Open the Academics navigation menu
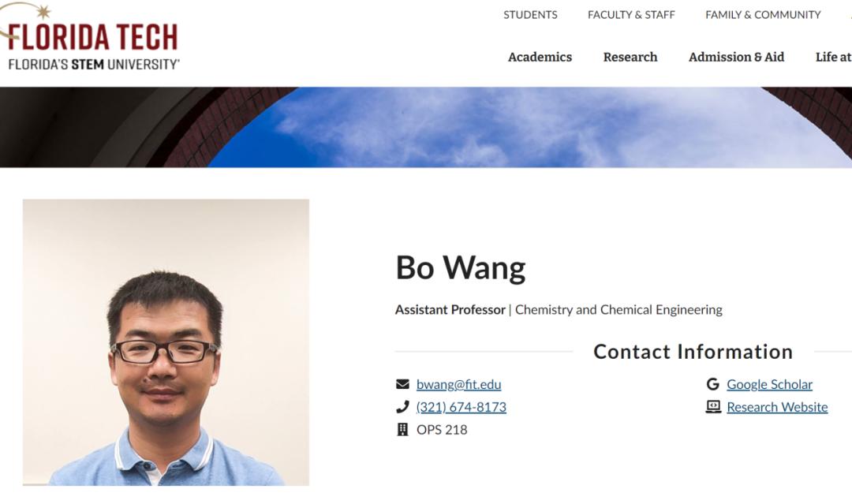 point(540,57)
